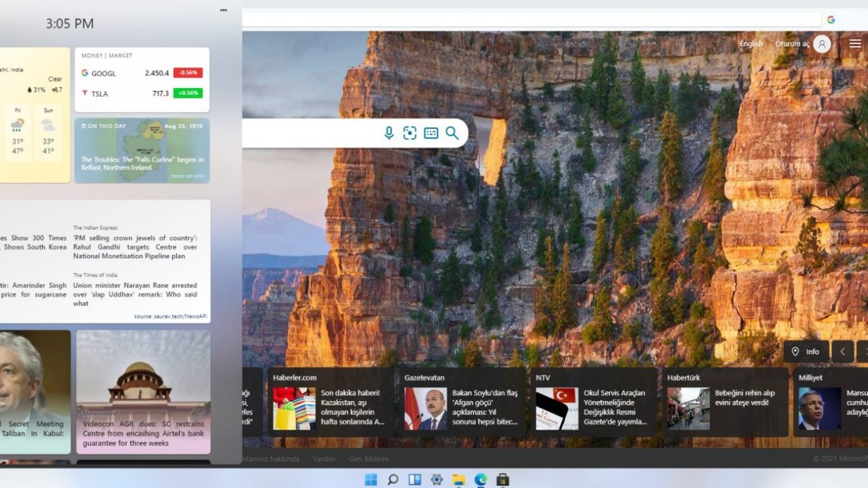
Task: Click the profile avatar icon
Action: point(822,44)
